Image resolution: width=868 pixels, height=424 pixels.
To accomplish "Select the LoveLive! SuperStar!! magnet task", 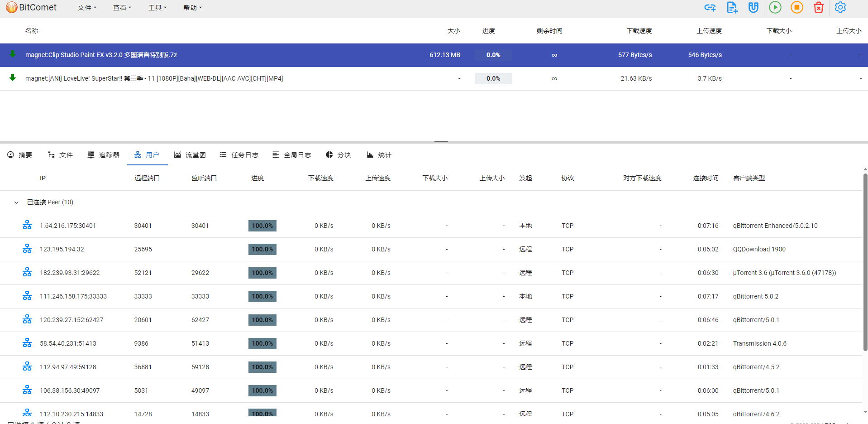I will 434,78.
